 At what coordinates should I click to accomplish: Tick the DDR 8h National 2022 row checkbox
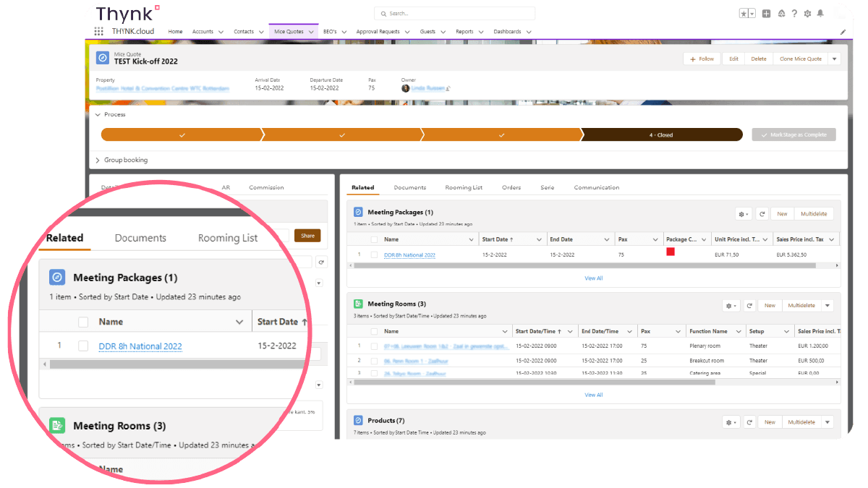pyautogui.click(x=374, y=254)
